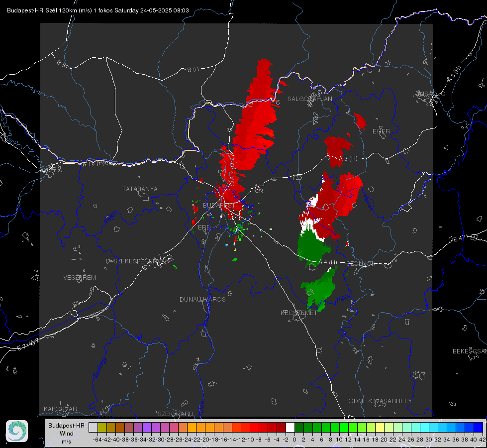Choose the cyan swatch between 28 and 30
The width and height of the screenshot is (487, 448).
[x=425, y=427]
